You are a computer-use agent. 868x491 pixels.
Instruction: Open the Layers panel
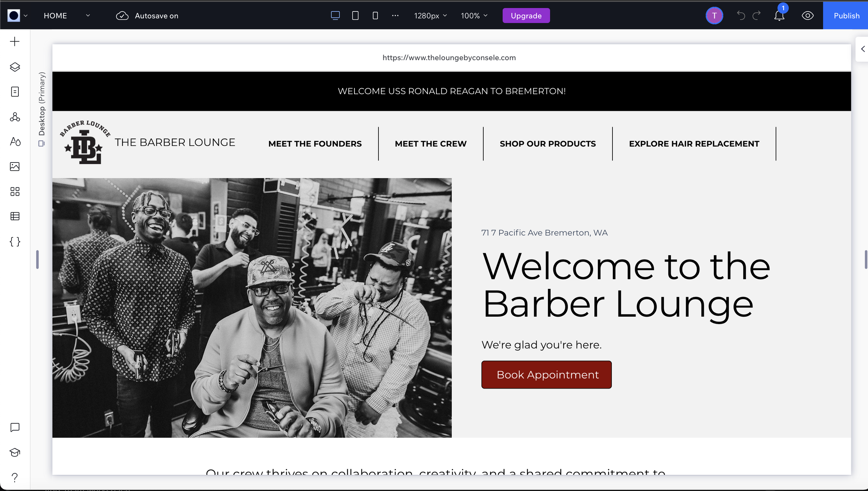point(15,67)
